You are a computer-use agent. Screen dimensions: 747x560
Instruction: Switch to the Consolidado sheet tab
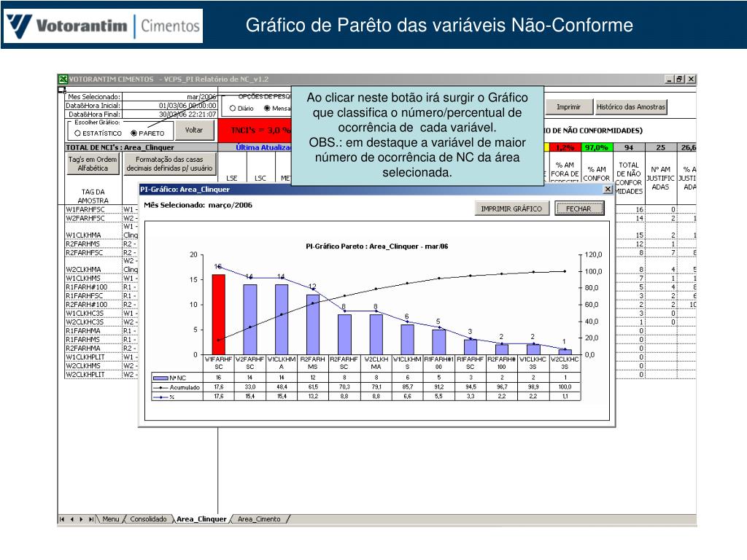(148, 519)
